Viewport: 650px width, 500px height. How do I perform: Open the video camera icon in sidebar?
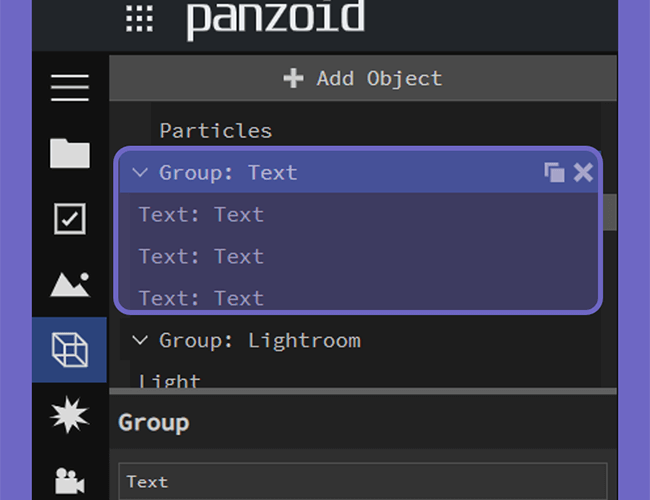point(70,481)
